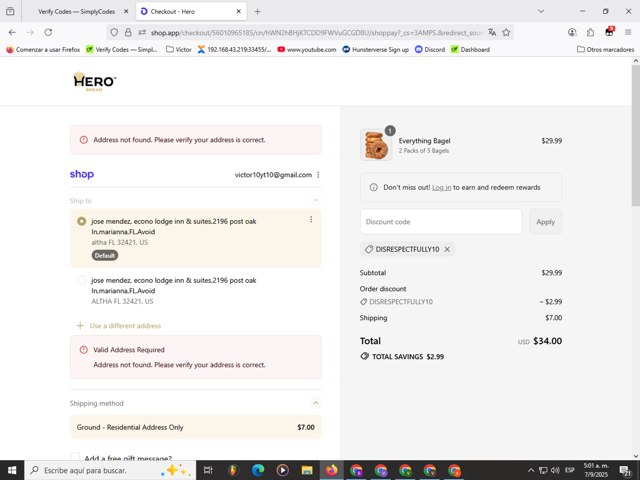Show the list all tabs dropdown
Screen dimensions: 640x480
541,11
